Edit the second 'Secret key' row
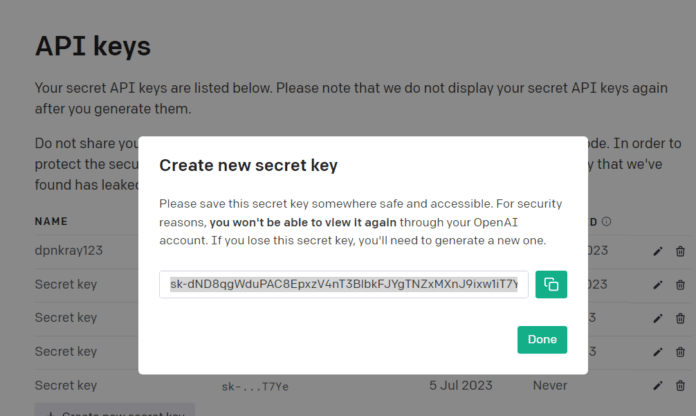This screenshot has height=416, width=696. point(658,318)
